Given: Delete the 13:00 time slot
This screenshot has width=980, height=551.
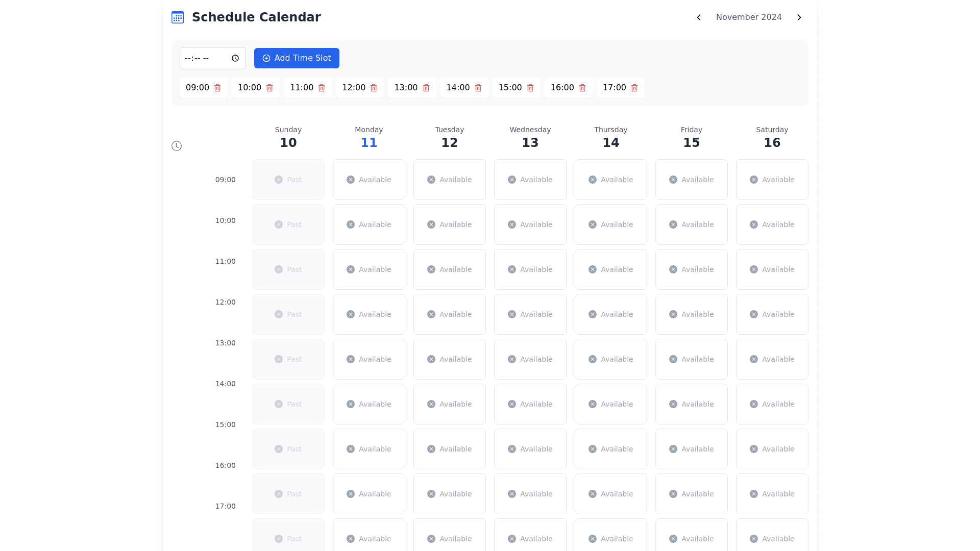Looking at the screenshot, I should click(x=426, y=88).
